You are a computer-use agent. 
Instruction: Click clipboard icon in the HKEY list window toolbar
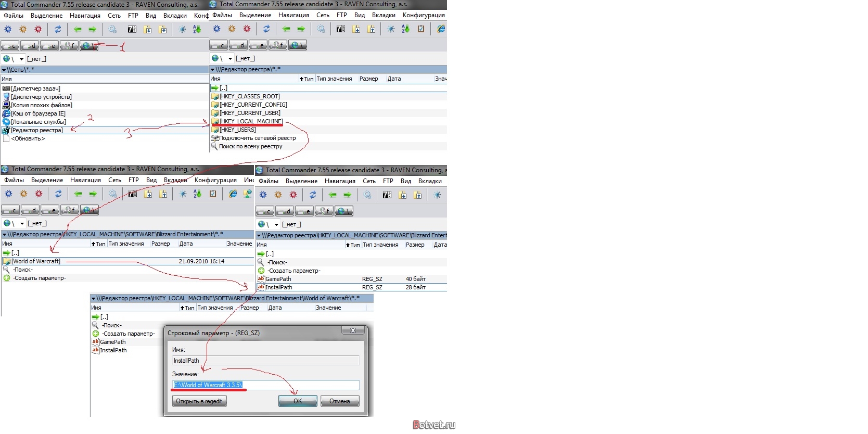tap(421, 29)
